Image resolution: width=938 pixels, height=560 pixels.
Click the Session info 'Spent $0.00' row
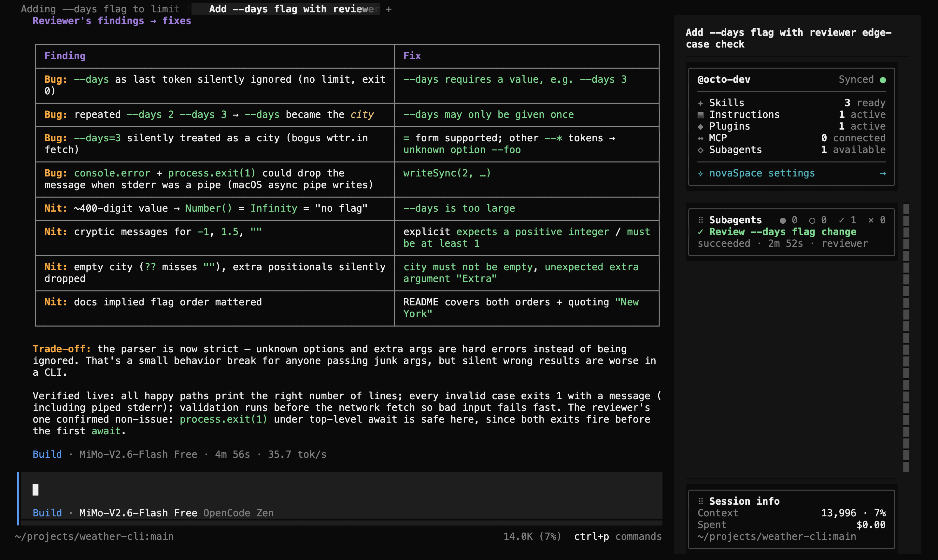point(791,525)
